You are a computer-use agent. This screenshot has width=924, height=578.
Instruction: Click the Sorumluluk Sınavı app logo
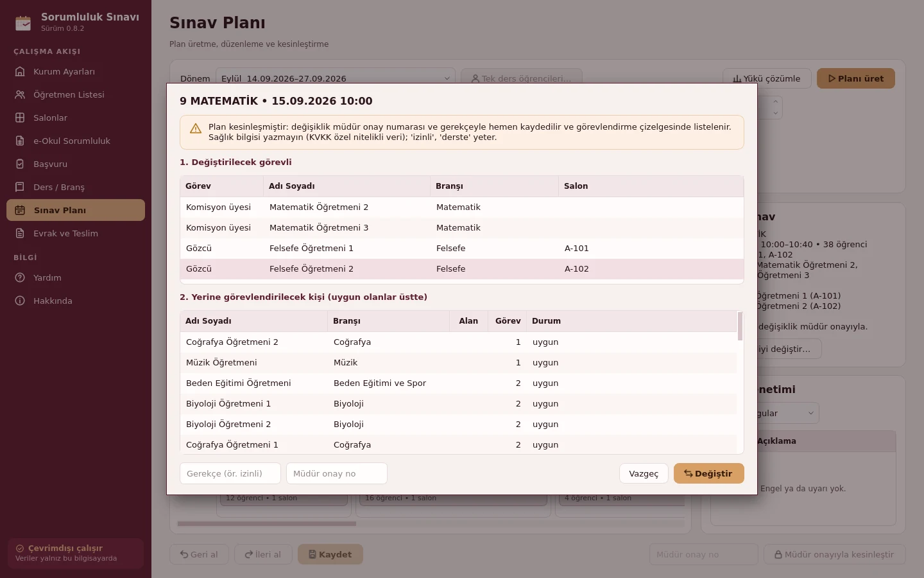click(23, 22)
